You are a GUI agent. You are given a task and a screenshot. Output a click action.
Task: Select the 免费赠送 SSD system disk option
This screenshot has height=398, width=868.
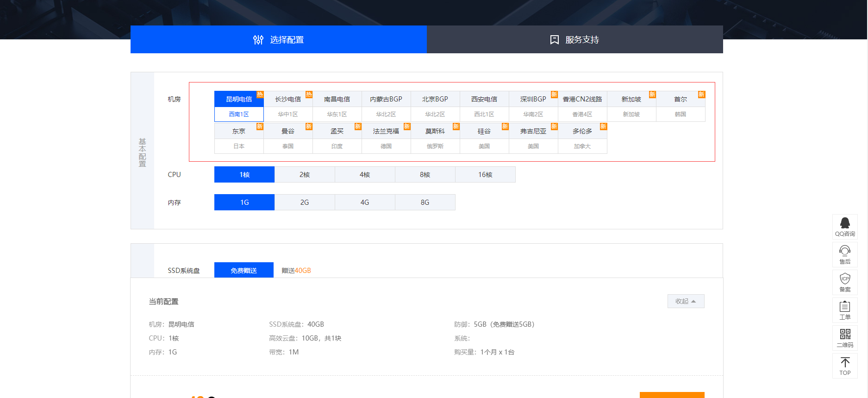coord(244,271)
